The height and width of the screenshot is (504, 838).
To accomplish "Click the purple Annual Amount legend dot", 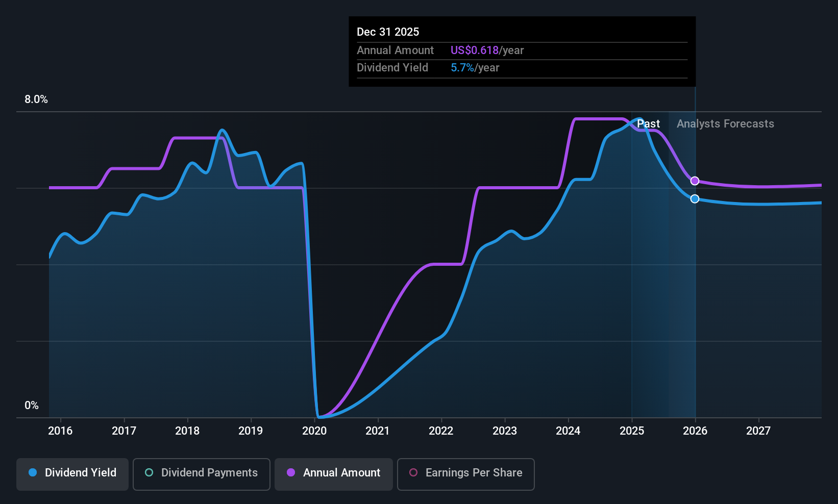I will [x=290, y=473].
